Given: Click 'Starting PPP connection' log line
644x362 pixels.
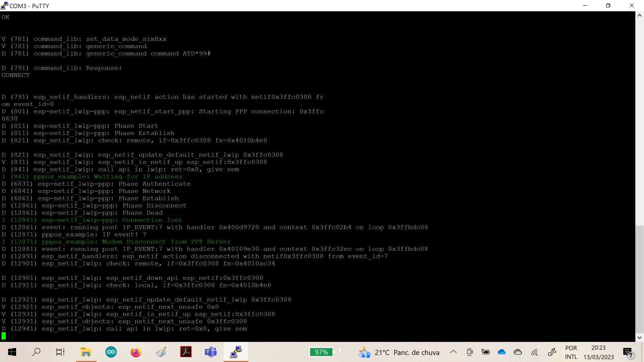Looking at the screenshot, I should pyautogui.click(x=163, y=111).
